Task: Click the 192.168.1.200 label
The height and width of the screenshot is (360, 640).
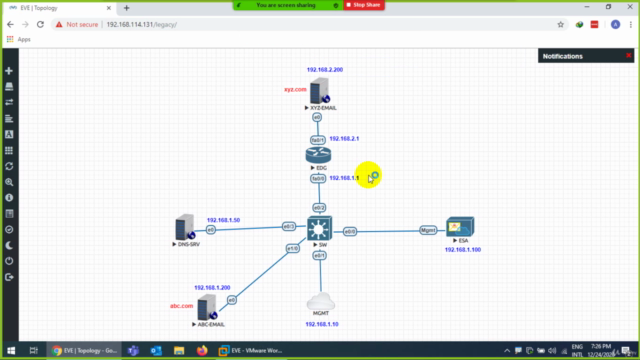Action: (x=212, y=288)
